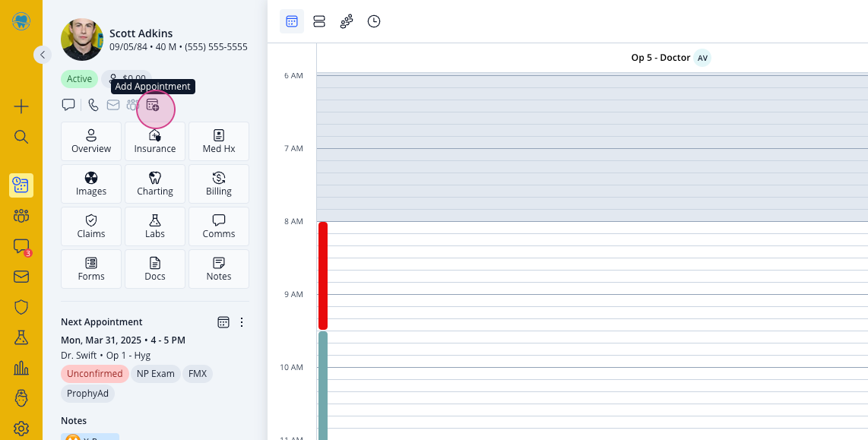Email patient using envelope icon
The width and height of the screenshot is (868, 440).
tap(113, 105)
